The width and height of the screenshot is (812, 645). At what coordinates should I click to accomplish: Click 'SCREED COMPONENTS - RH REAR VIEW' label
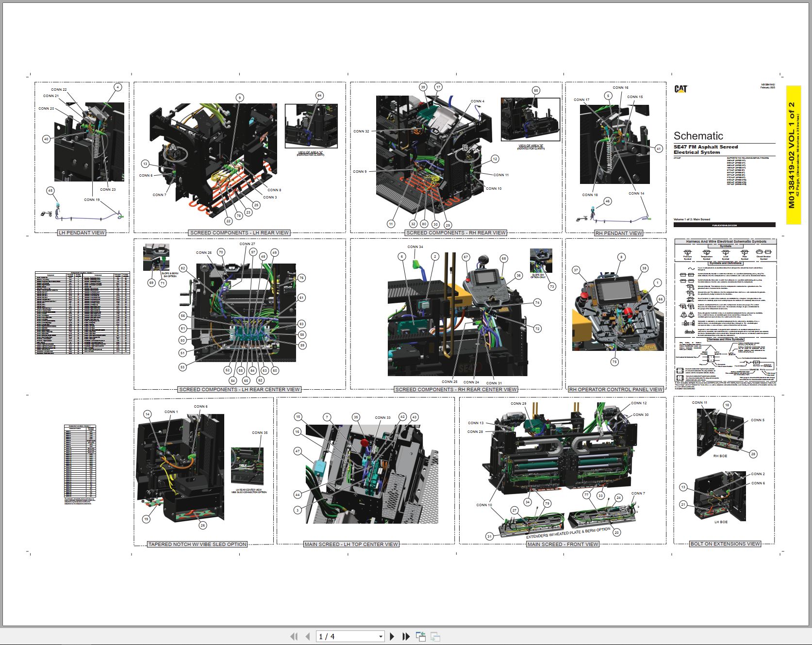(456, 233)
